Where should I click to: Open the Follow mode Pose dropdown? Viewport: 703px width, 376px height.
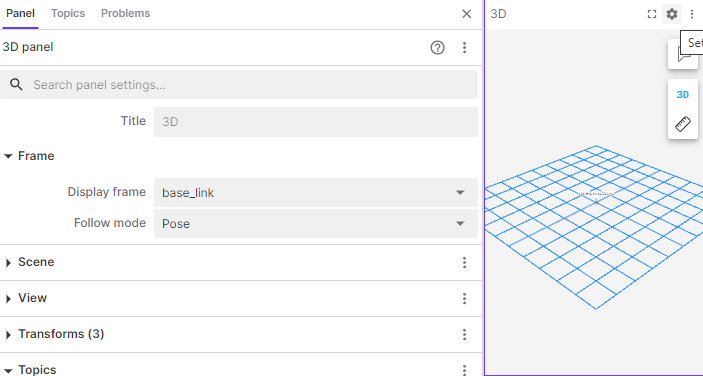tap(316, 224)
